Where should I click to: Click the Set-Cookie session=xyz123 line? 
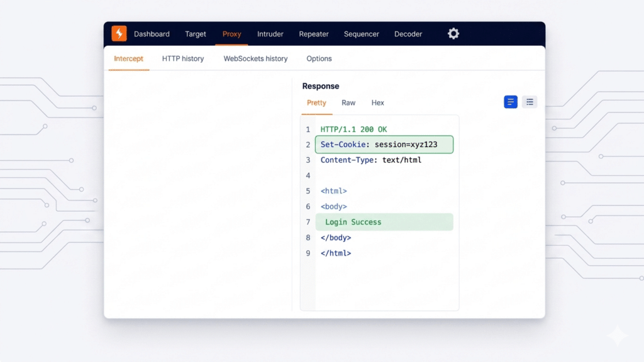tap(384, 145)
